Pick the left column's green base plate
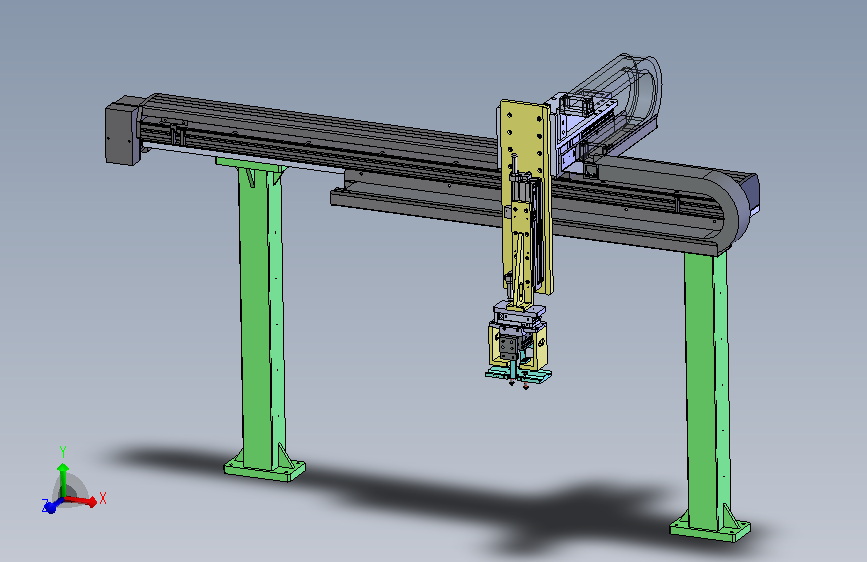The width and height of the screenshot is (867, 562). point(264,469)
